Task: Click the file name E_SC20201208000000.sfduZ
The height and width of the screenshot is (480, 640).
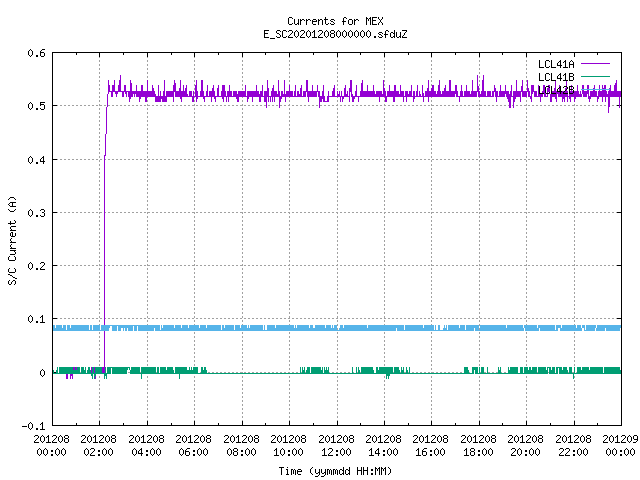Action: (335, 34)
